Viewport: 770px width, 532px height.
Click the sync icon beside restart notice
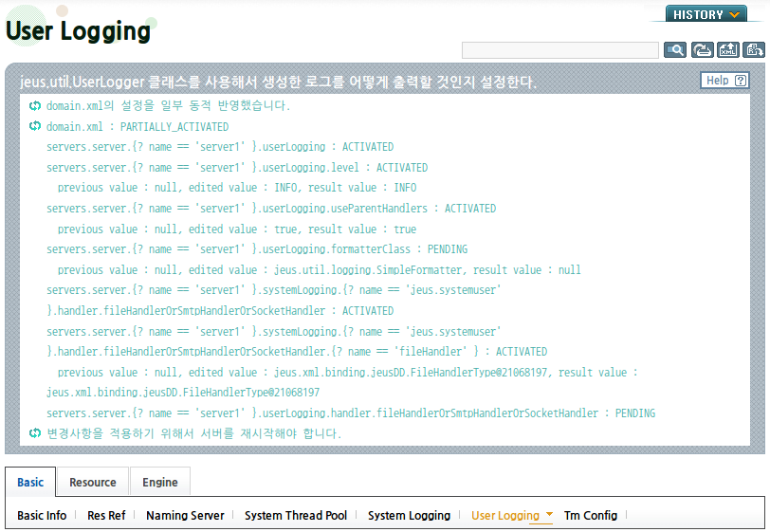tap(35, 432)
